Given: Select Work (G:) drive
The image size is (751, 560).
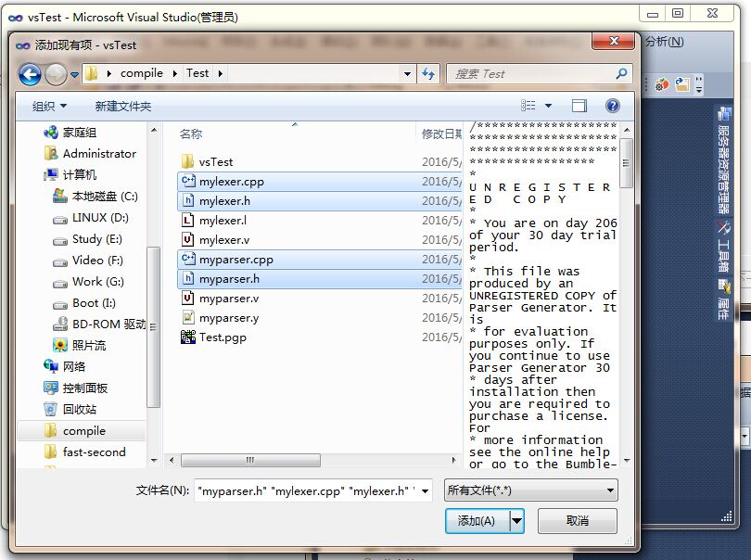Looking at the screenshot, I should pos(97,281).
